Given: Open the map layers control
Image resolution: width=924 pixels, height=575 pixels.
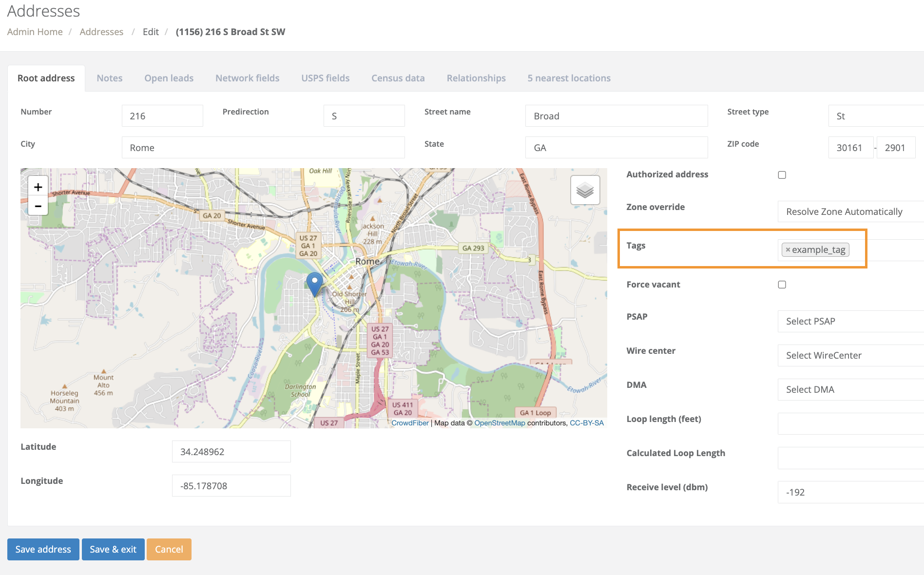Looking at the screenshot, I should [x=585, y=190].
